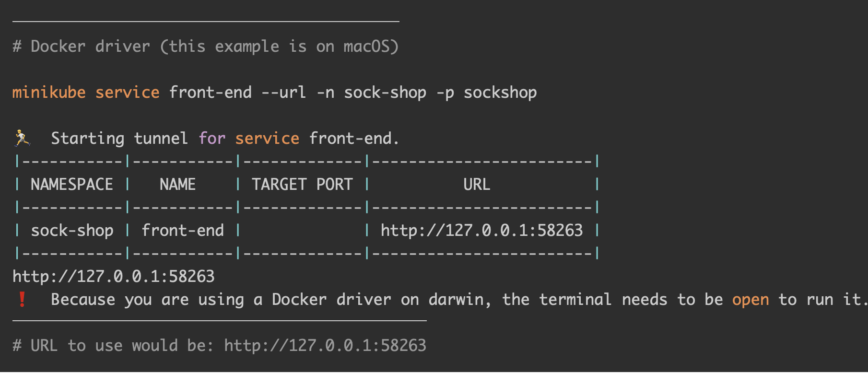Click the '--url' flag in the command
Screen dimensions: 868x373
click(283, 92)
